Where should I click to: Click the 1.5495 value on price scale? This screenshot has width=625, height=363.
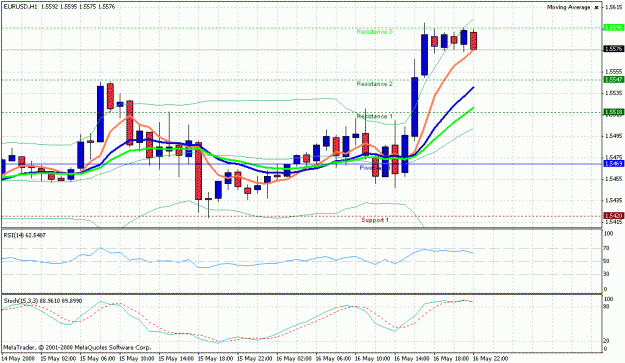[613, 136]
